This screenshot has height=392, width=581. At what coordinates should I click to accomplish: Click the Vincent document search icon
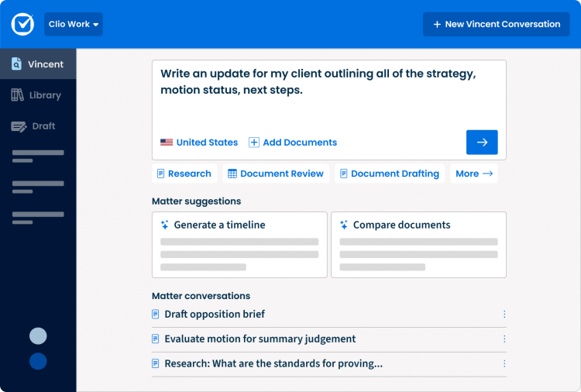(16, 64)
